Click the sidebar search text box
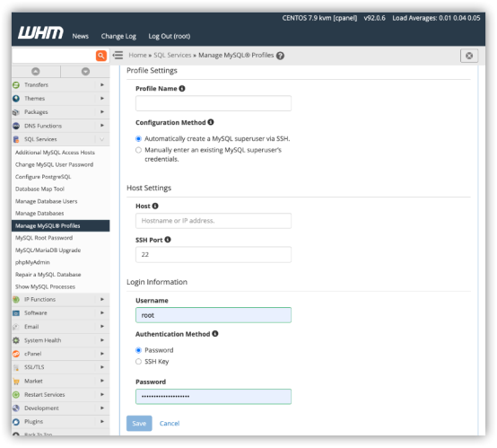 point(53,56)
